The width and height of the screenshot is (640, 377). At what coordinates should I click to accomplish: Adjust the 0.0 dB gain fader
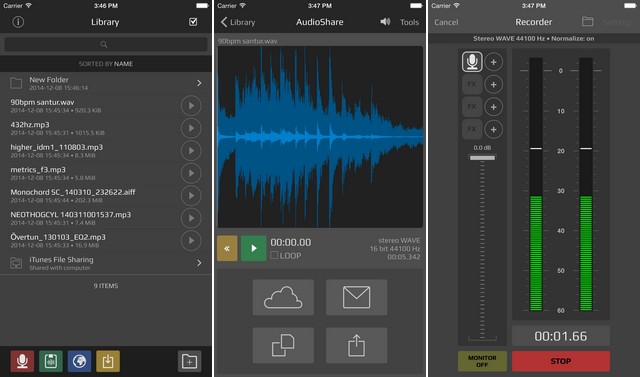tap(482, 157)
